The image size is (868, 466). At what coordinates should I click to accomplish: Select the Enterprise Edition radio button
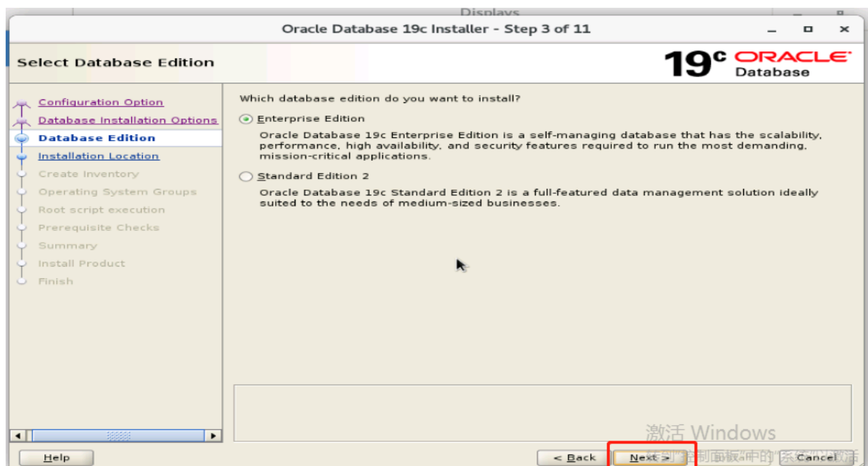pyautogui.click(x=245, y=119)
